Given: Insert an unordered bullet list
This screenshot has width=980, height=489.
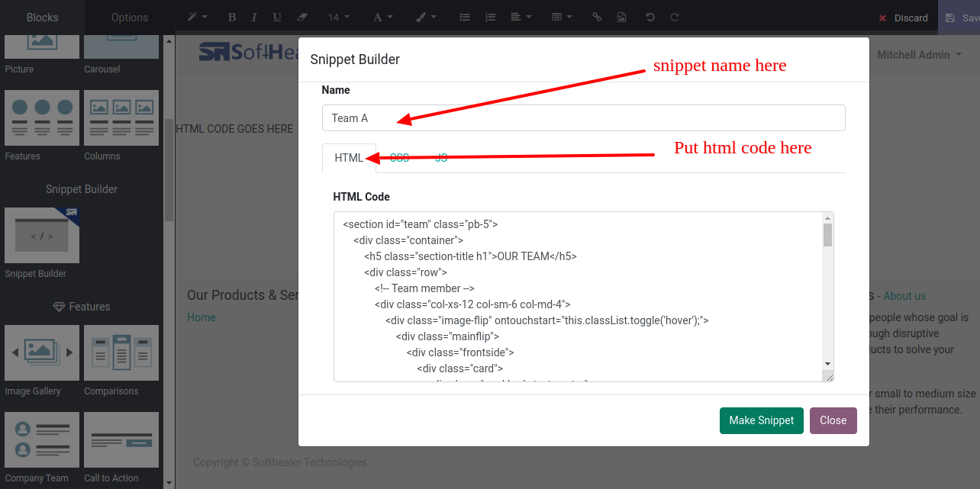Looking at the screenshot, I should click(466, 17).
